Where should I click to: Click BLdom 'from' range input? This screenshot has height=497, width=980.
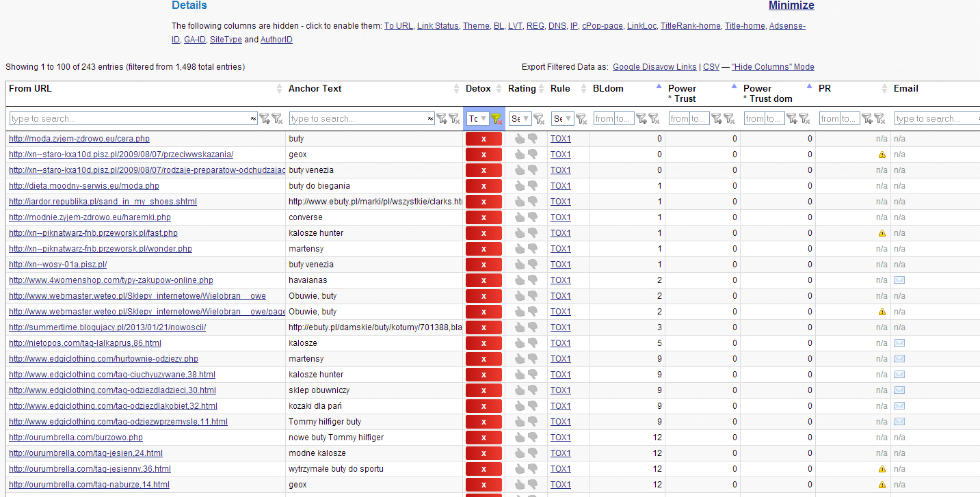pyautogui.click(x=604, y=119)
